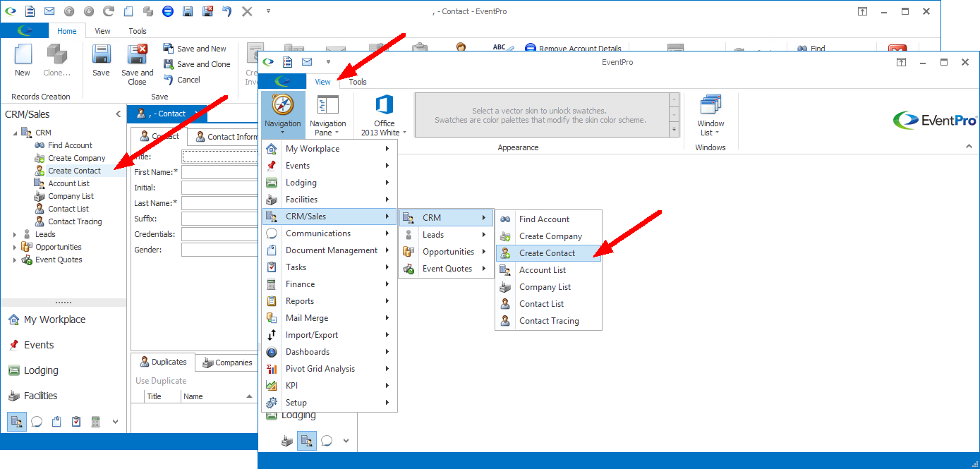Open Reports in Navigation menu
The height and width of the screenshot is (469, 980).
pos(329,301)
